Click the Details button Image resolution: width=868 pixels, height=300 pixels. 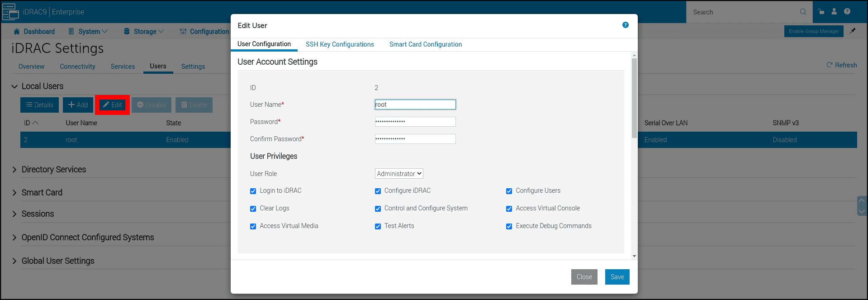pos(39,105)
